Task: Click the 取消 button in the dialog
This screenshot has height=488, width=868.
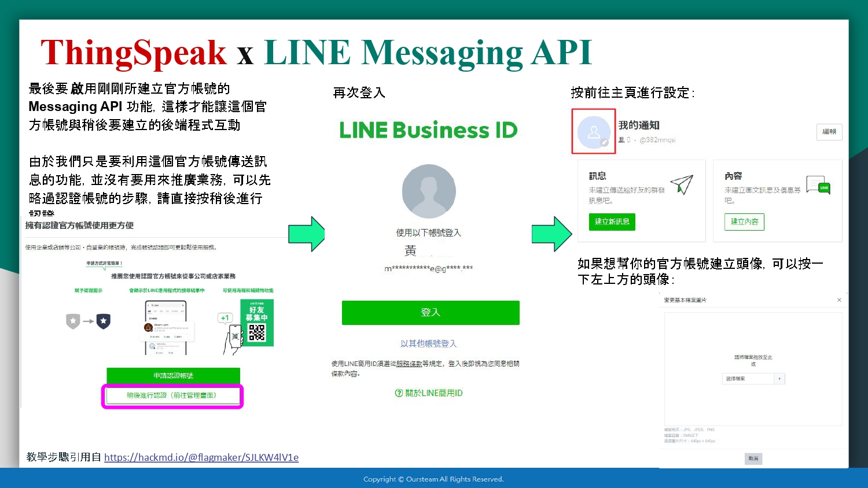Action: (753, 459)
